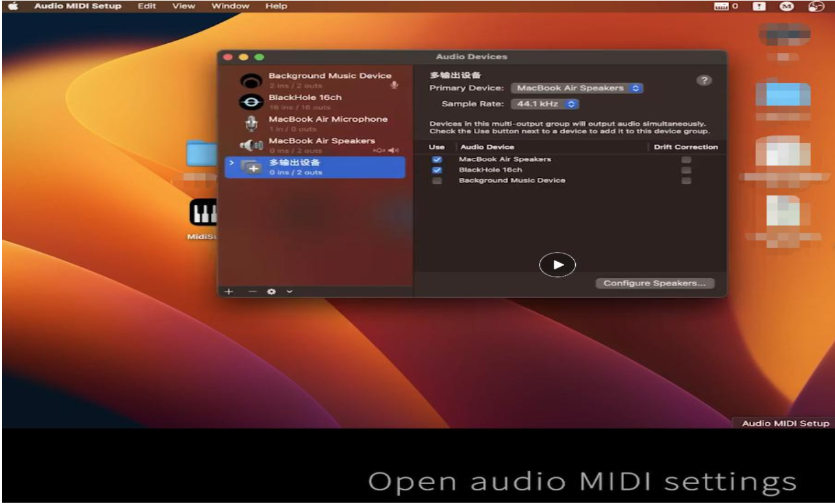Click the sound effects output indicator
The image size is (835, 504).
point(378,150)
